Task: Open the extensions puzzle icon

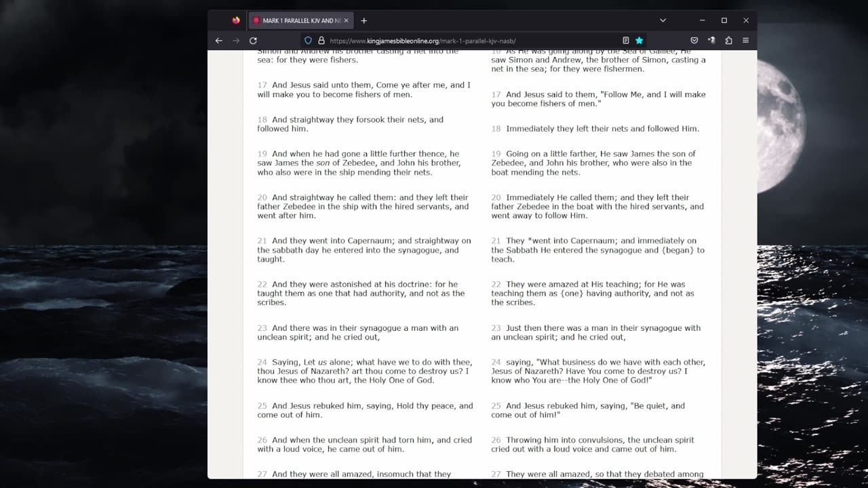Action: tap(728, 41)
